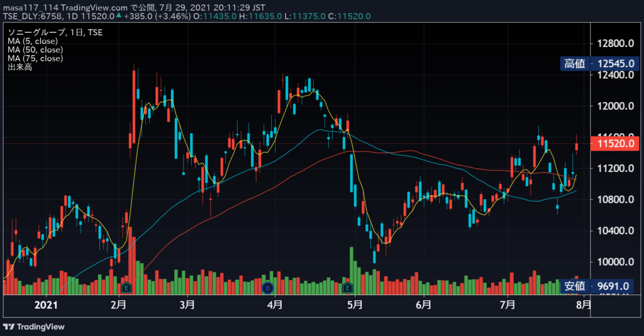Click the 4月 label on time axis
The width and height of the screenshot is (644, 336).
click(x=275, y=305)
